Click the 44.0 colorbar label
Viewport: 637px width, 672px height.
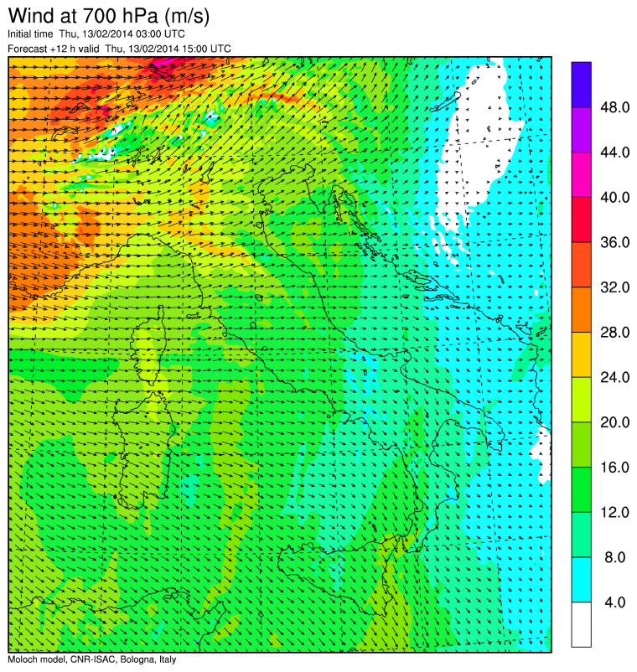pyautogui.click(x=614, y=152)
